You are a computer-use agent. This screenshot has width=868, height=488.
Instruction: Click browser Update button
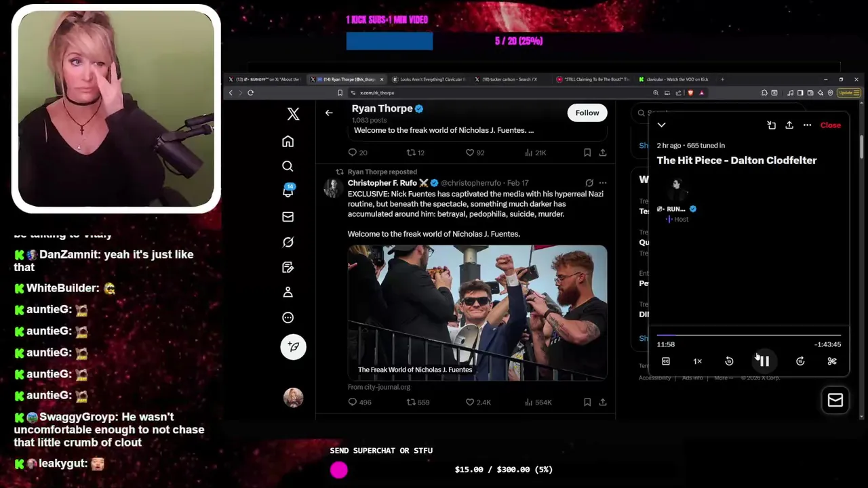tap(848, 93)
